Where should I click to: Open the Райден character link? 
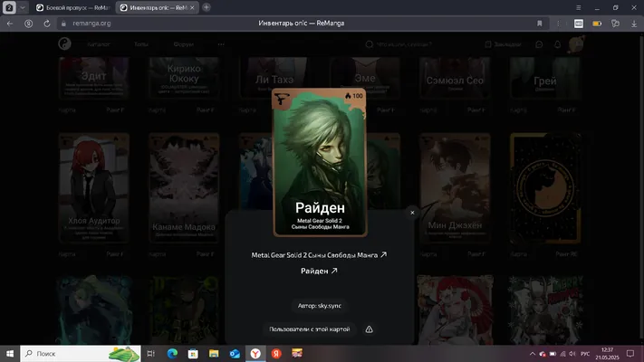pyautogui.click(x=319, y=271)
